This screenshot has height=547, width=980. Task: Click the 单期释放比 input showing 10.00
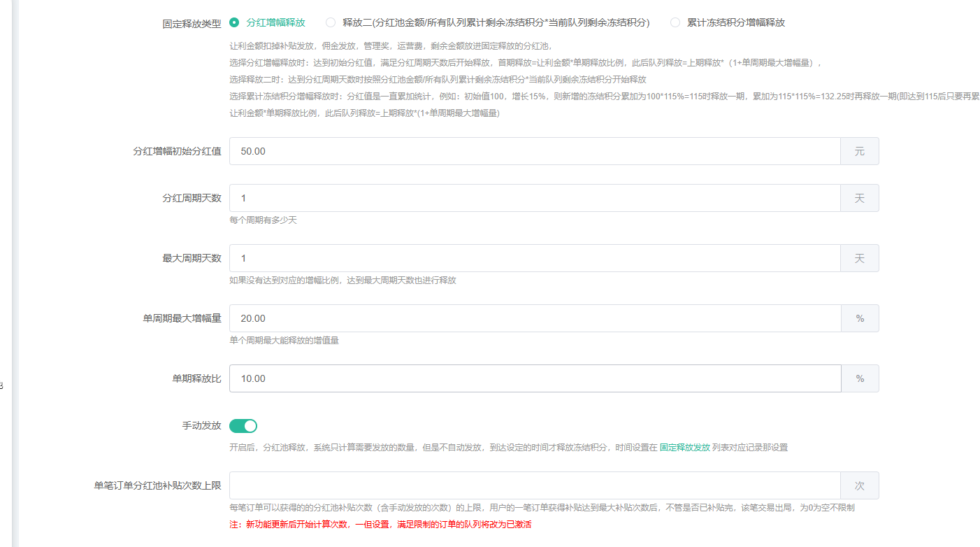(x=535, y=378)
